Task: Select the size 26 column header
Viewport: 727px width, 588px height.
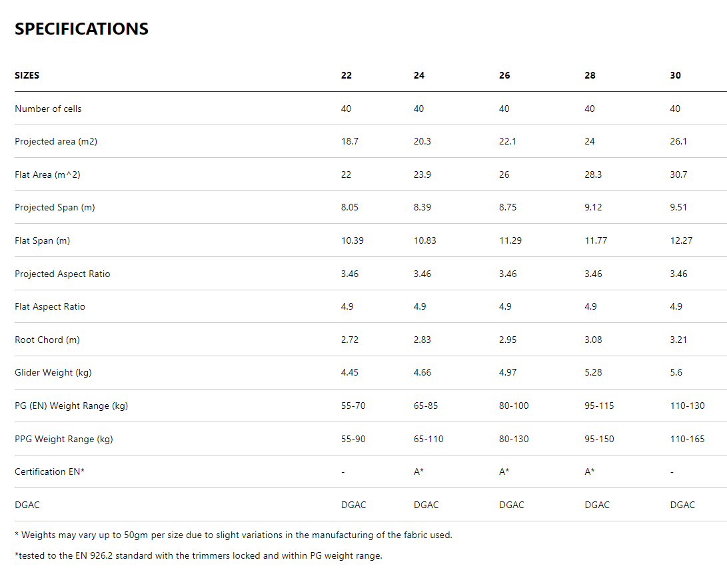Action: (504, 75)
